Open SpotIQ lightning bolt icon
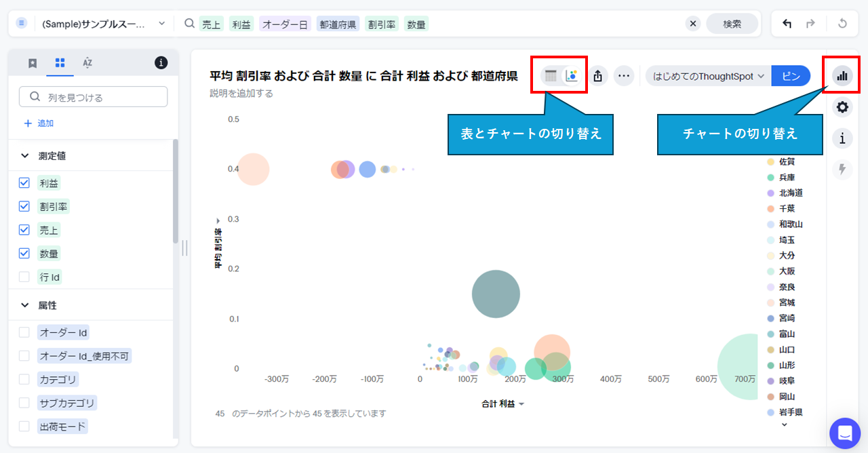The image size is (868, 453). tap(842, 169)
